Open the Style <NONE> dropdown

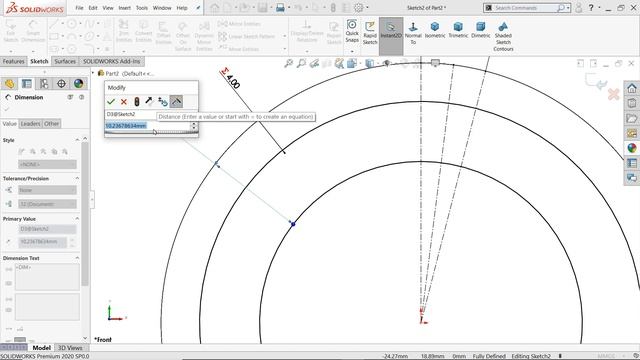tap(47, 164)
